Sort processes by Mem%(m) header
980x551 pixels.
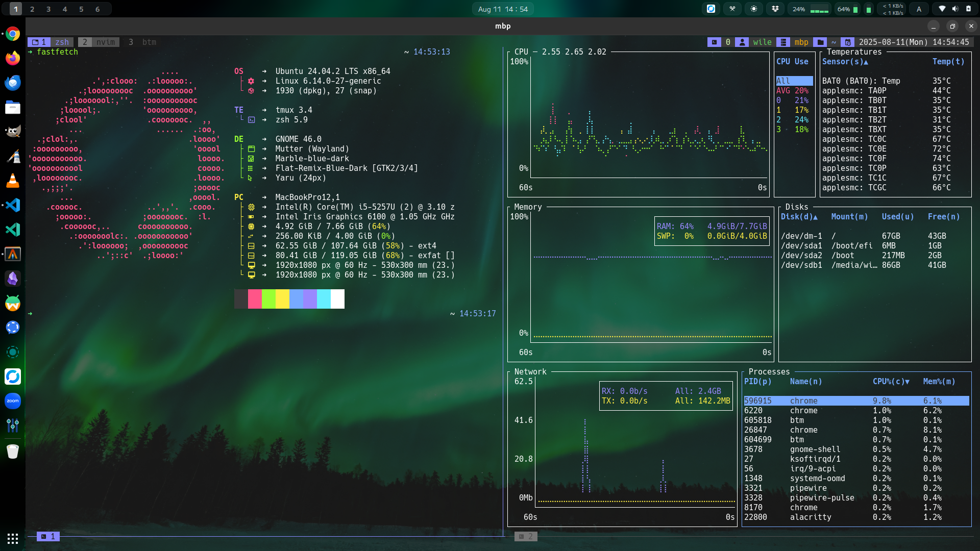[939, 381]
